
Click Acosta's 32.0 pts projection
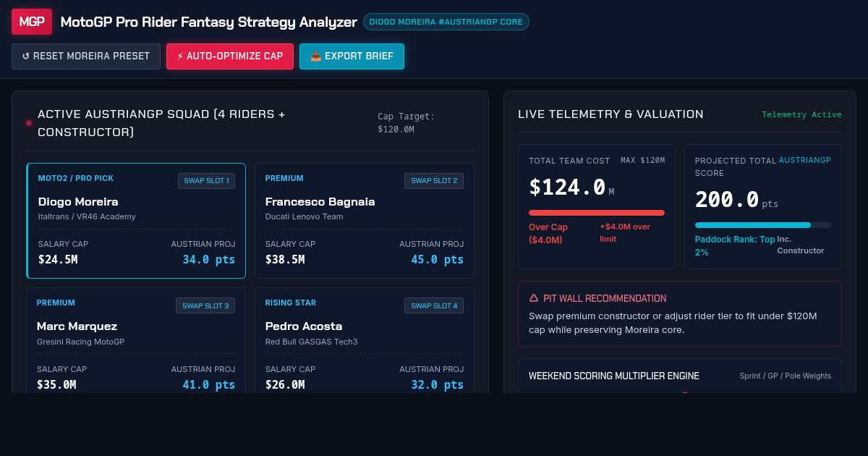[438, 384]
